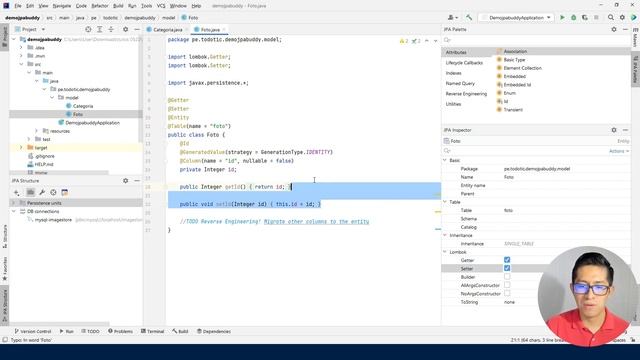This screenshot has height=360, width=640.
Task: Run DemojpabuddyApplication with the green play icon
Action: [x=562, y=18]
